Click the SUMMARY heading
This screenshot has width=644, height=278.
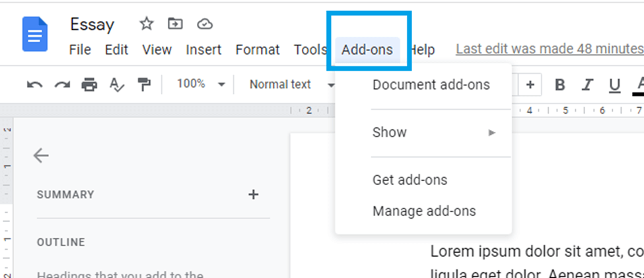pos(65,194)
